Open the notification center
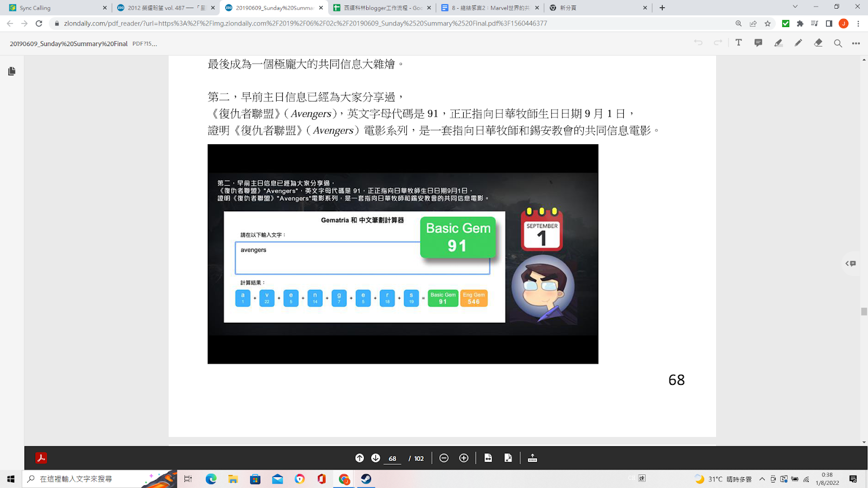The height and width of the screenshot is (488, 868). [x=853, y=479]
